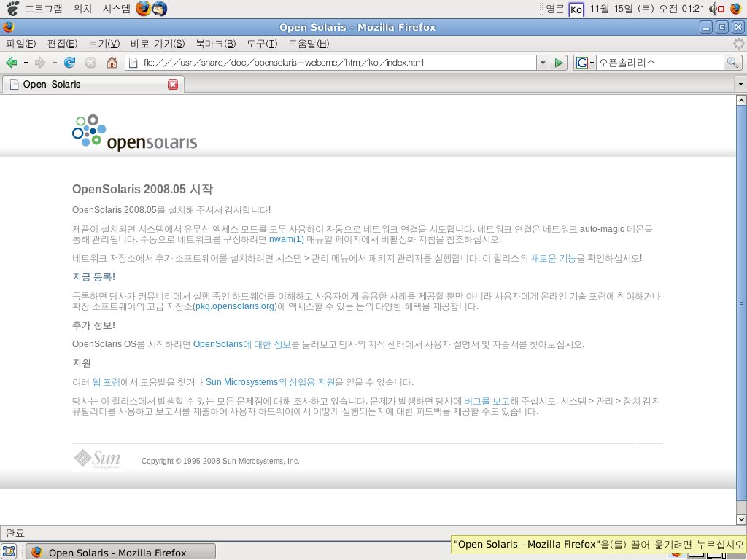This screenshot has width=747, height=560.
Task: Click the Copyright 1995-2008 Sun Microsystems text
Action: point(220,461)
